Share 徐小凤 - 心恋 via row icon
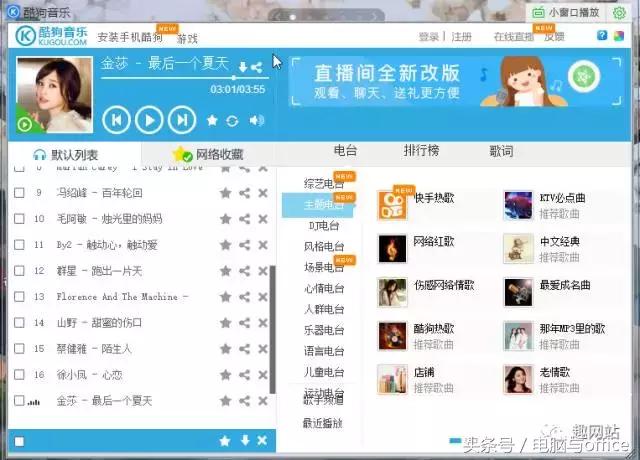640x460 pixels. [x=244, y=375]
